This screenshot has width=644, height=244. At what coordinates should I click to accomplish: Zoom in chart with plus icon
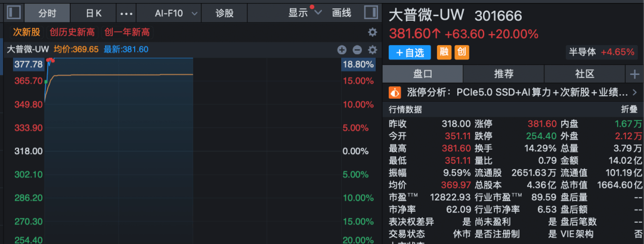(342, 50)
